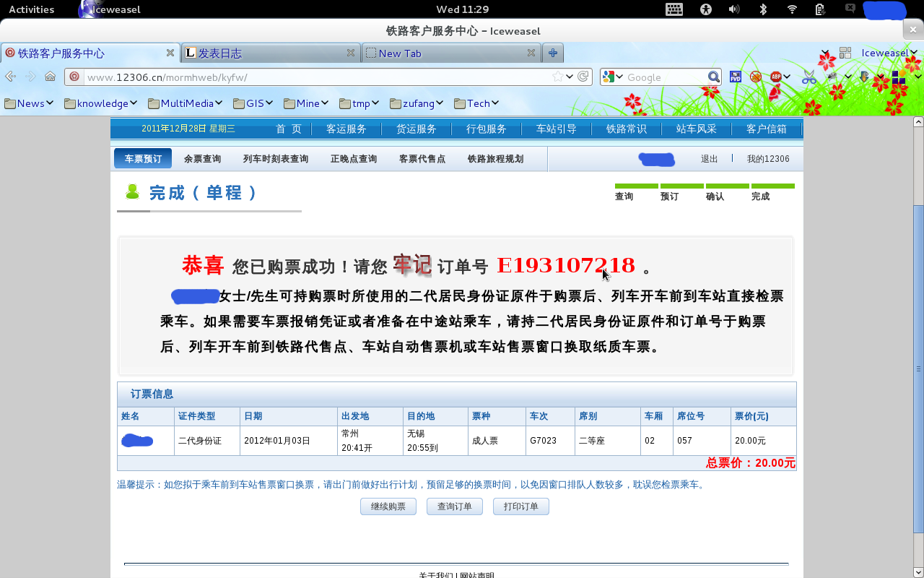The width and height of the screenshot is (924, 578).
Task: Select the 余票查询 sub-tab
Action: 202,159
